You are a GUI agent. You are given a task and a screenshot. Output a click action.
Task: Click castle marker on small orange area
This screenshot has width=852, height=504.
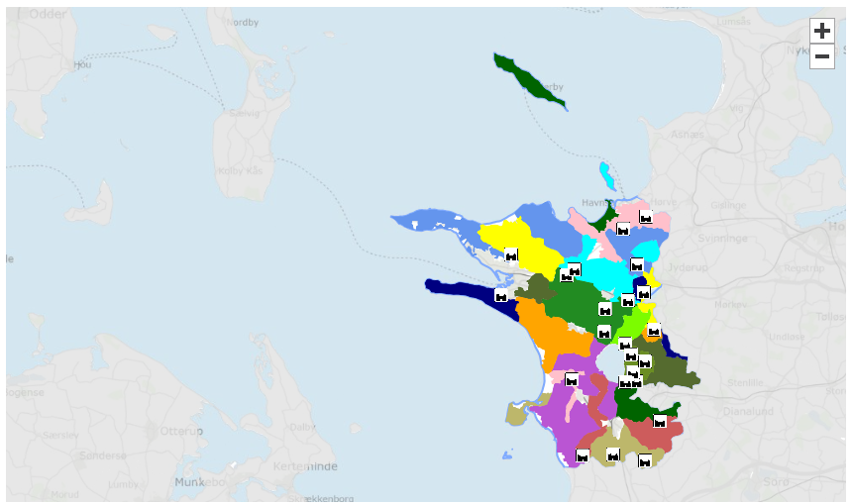[653, 331]
